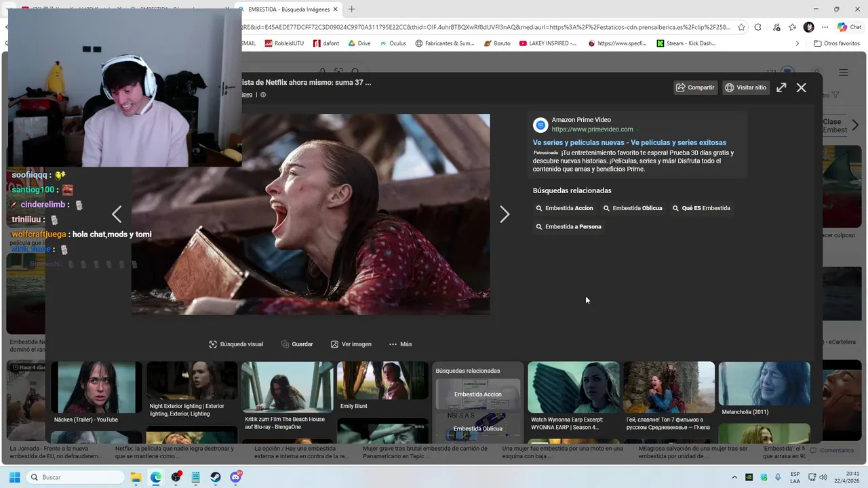Open the NVIDIA tray icon

(749, 477)
